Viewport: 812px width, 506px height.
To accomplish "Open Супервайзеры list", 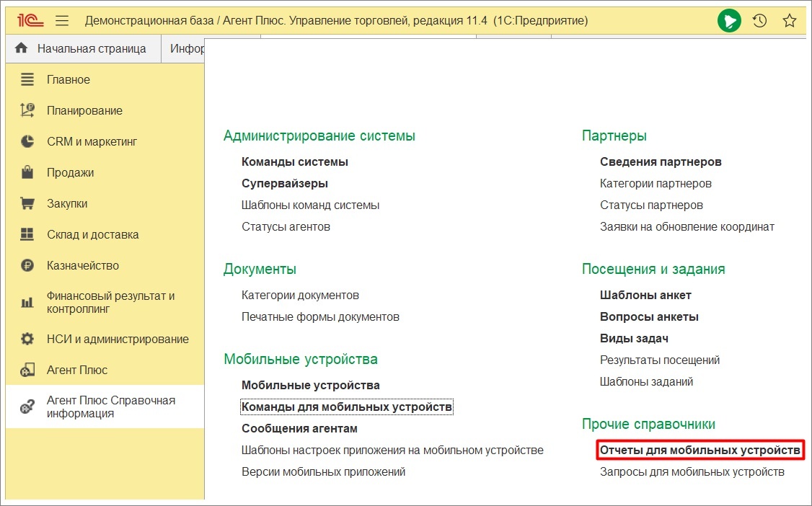I will point(284,184).
